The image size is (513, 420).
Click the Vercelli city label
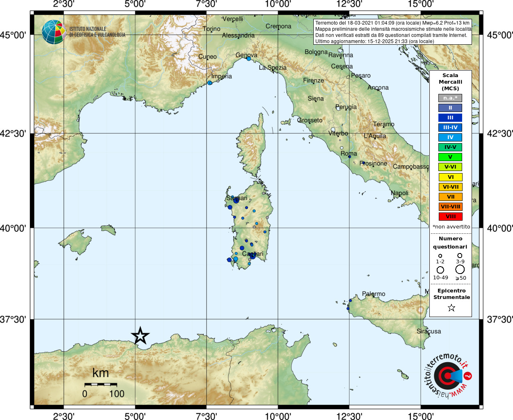[x=233, y=19]
